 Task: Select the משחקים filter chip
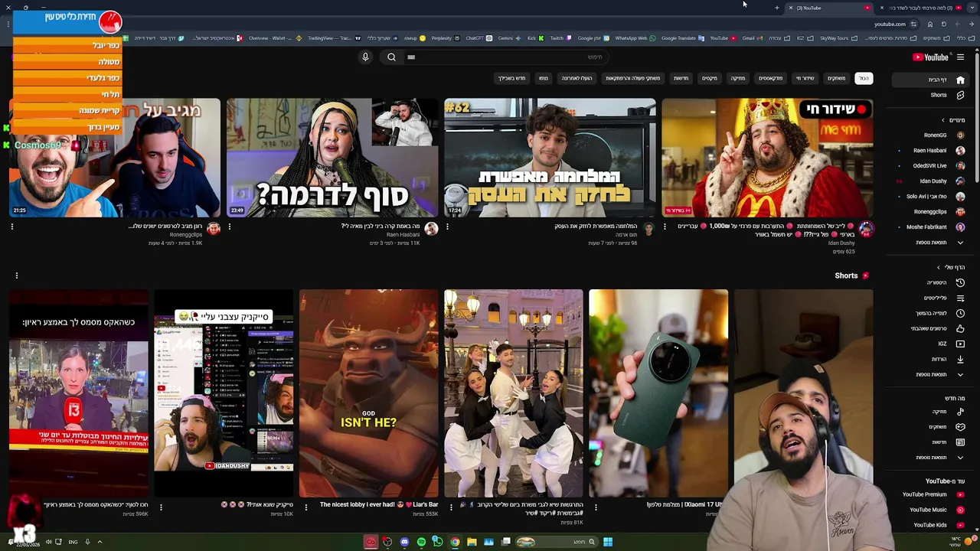(x=836, y=78)
